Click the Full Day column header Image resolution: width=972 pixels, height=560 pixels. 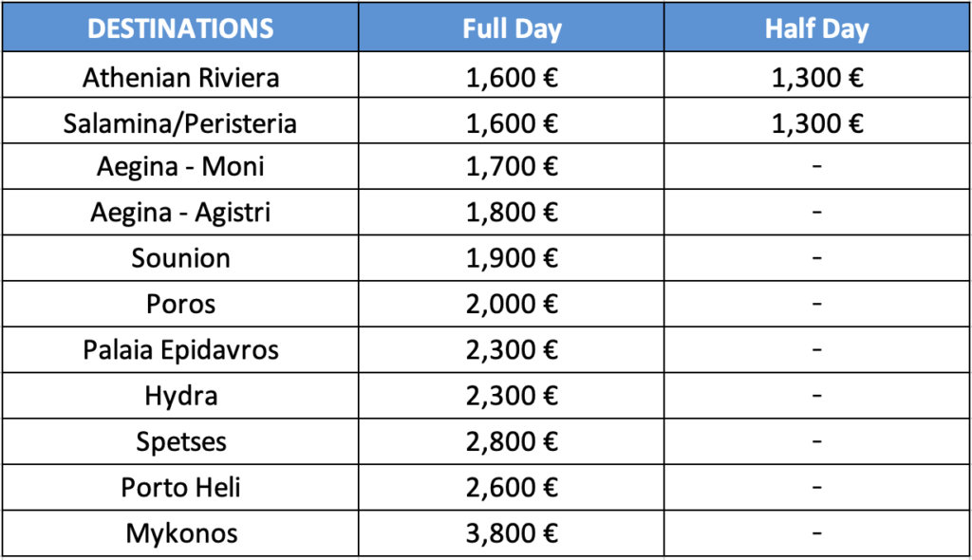[512, 28]
